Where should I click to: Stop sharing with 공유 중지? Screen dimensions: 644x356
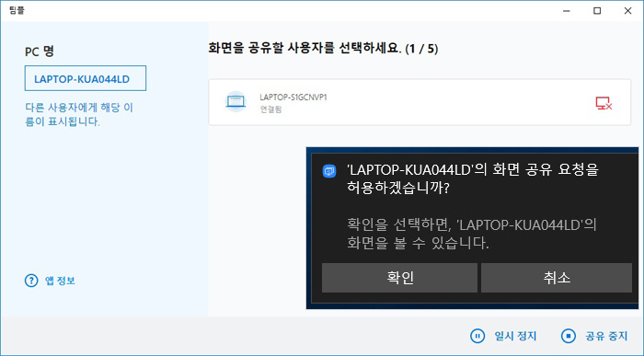(x=594, y=336)
